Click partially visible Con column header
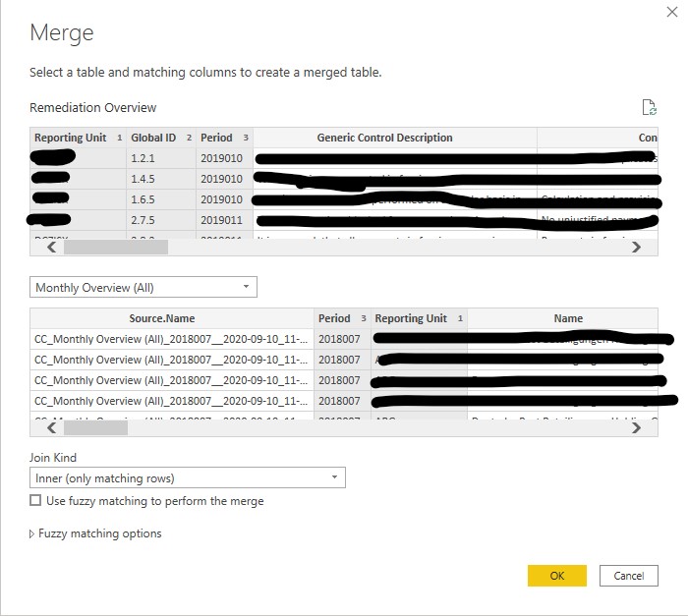The height and width of the screenshot is (616, 688). click(x=598, y=138)
